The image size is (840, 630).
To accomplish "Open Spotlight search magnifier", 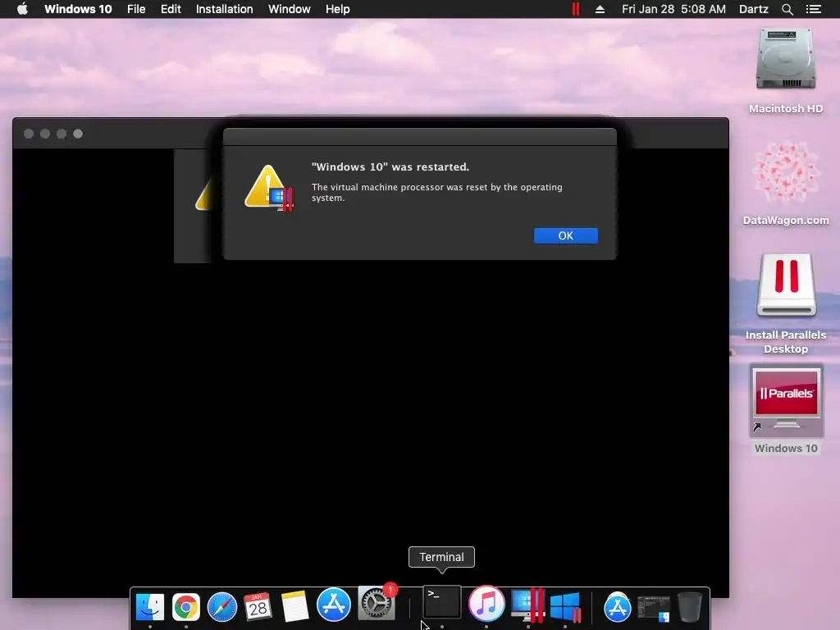I will 787,9.
